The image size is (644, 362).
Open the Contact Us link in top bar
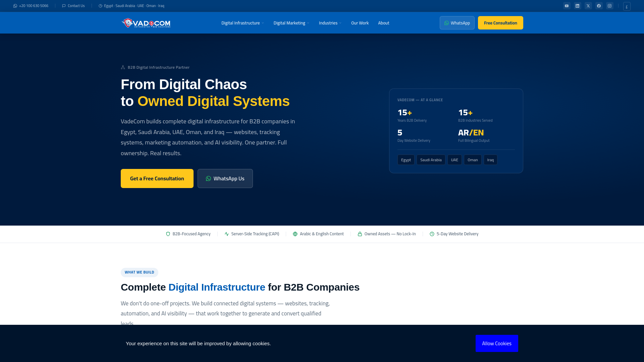(73, 6)
